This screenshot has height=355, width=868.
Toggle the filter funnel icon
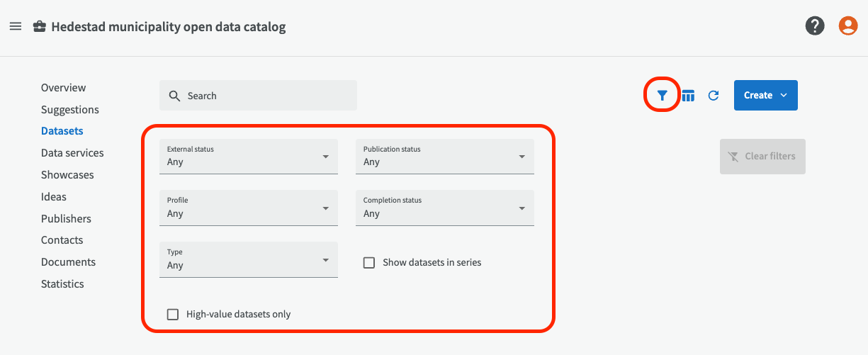click(662, 96)
